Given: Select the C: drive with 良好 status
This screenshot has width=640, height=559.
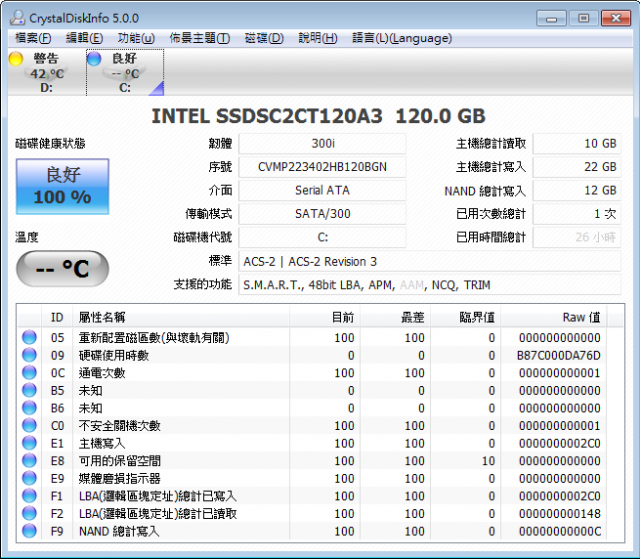Looking at the screenshot, I should point(125,73).
